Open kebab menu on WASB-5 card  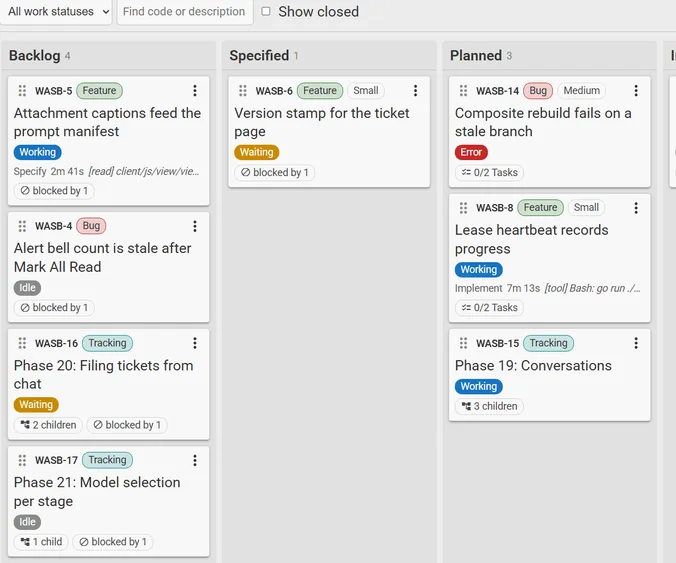click(x=195, y=91)
